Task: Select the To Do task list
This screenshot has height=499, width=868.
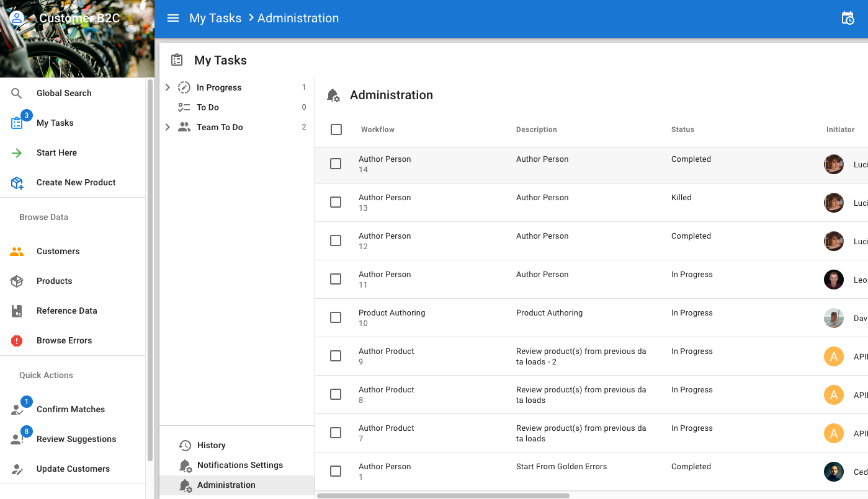Action: [x=208, y=107]
